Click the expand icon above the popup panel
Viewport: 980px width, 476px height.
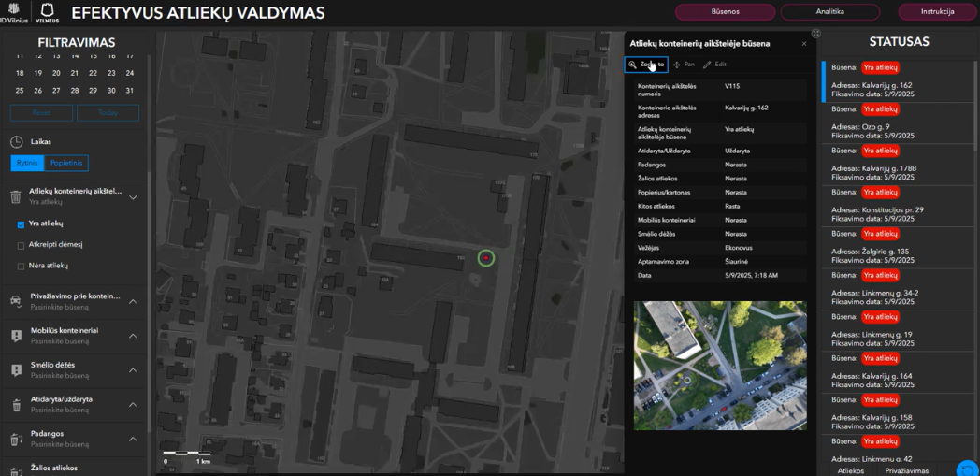coord(815,33)
